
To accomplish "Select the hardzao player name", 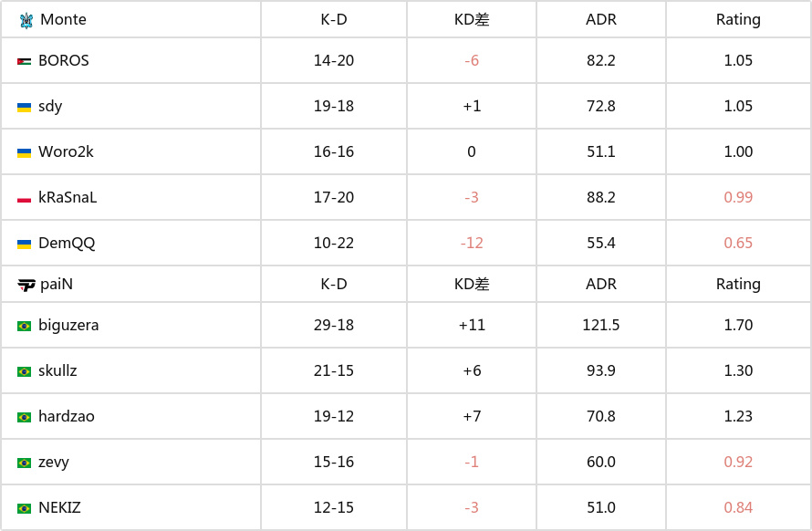I will tap(67, 416).
